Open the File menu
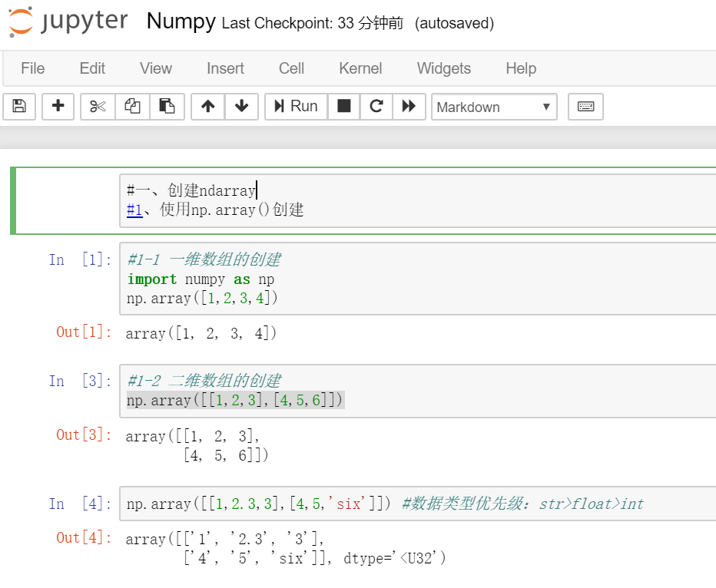 33,68
